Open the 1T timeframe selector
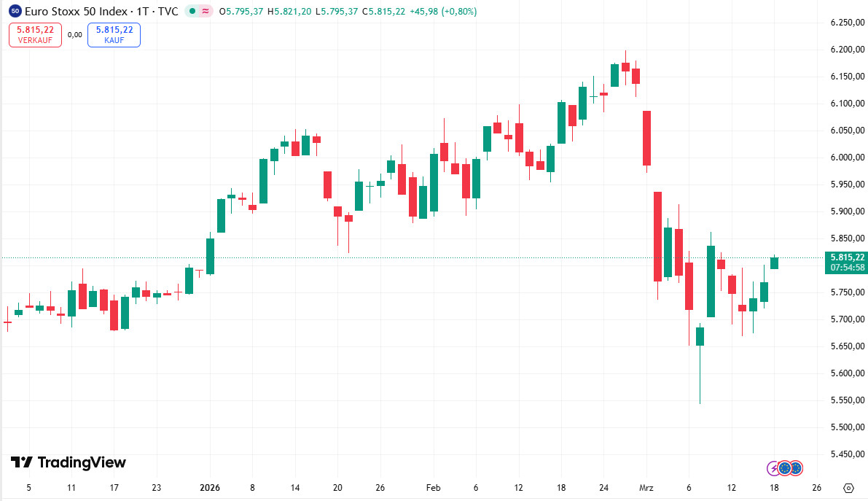 point(144,12)
